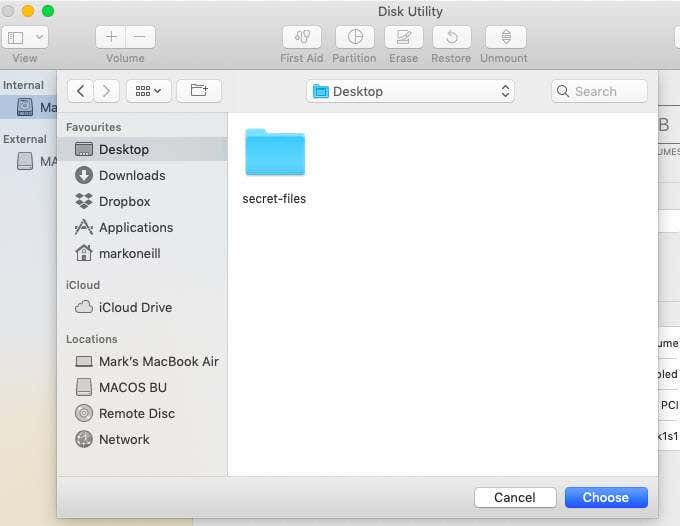
Task: Click the Restore toolbar icon
Action: click(x=451, y=37)
